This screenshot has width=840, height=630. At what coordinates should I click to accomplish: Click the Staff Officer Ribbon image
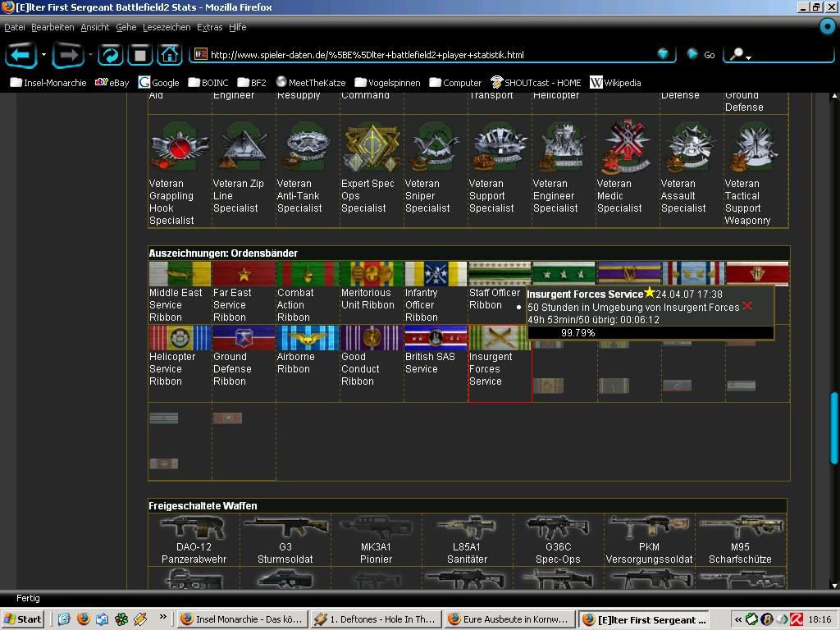[x=500, y=274]
